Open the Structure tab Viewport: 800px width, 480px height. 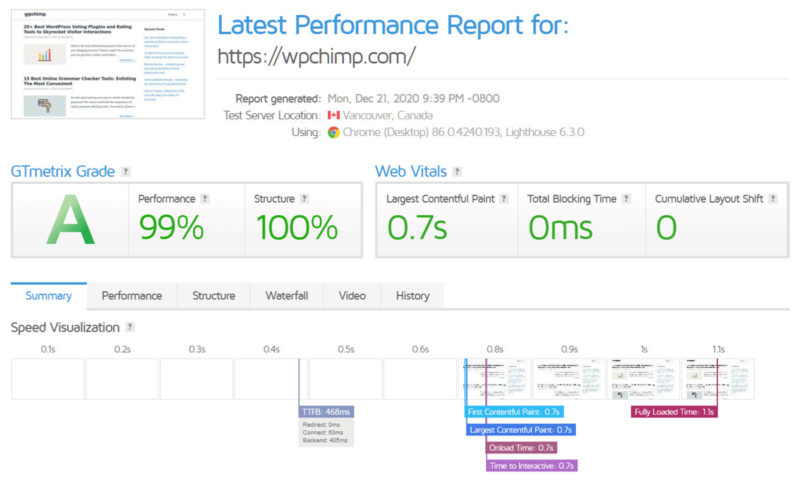coord(214,296)
